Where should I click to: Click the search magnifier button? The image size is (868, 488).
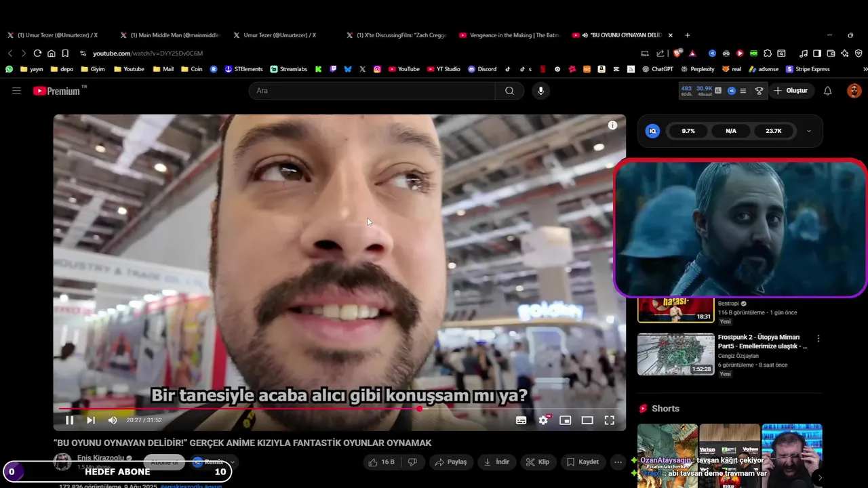(509, 91)
